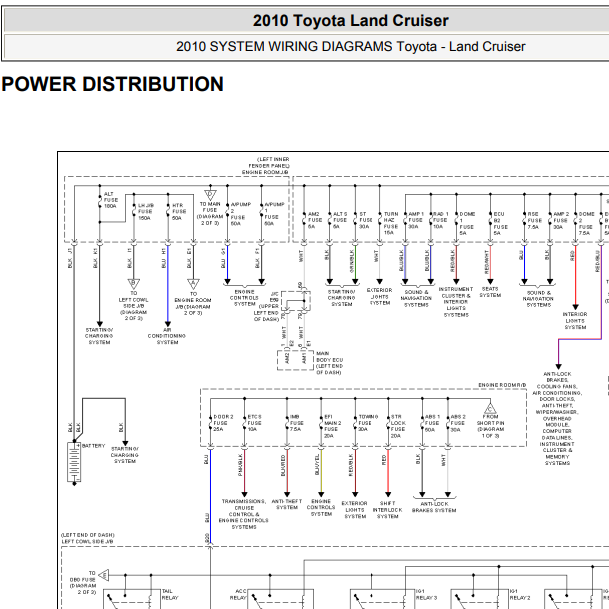Select the 'DOOR 2 FUSE 25A' label
Viewport: 609px width, 609px height.
(223, 423)
